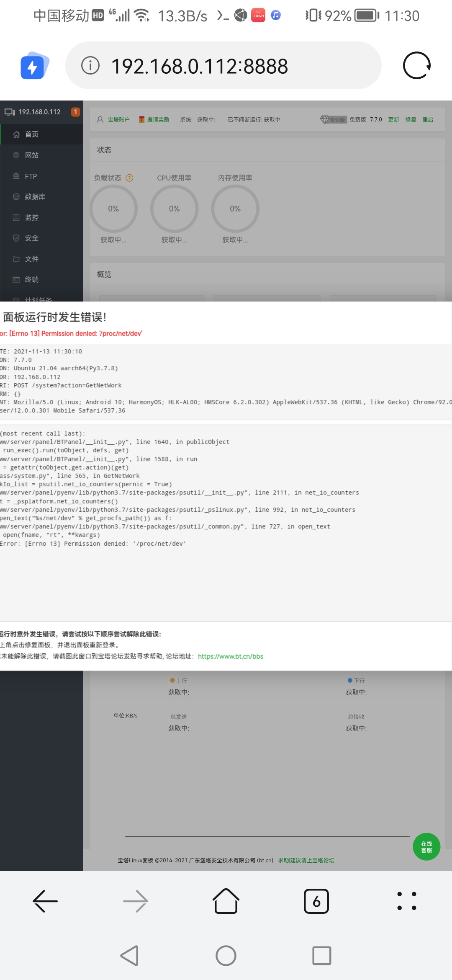
Task: Open the 邀请奖励 link
Action: (158, 120)
